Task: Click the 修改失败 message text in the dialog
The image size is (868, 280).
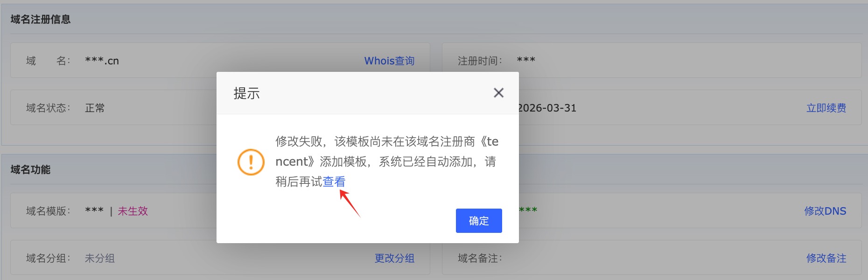Action: point(299,141)
